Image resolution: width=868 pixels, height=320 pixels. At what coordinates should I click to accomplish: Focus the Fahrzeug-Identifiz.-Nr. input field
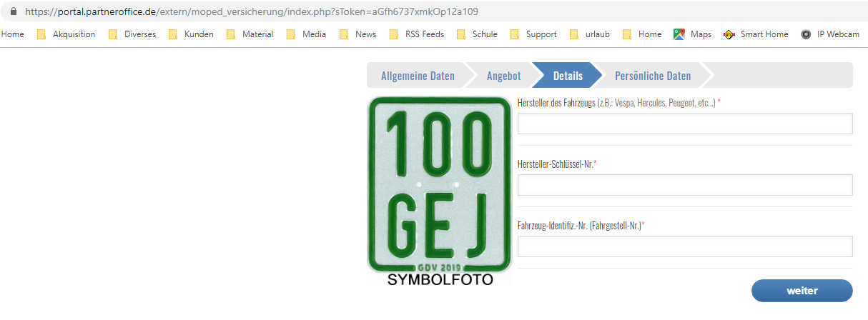coord(685,246)
